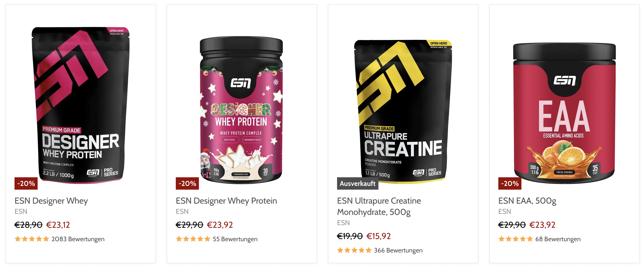The image size is (644, 267).
Task: Click the €15,92 sale price on Creatine
Action: point(379,236)
